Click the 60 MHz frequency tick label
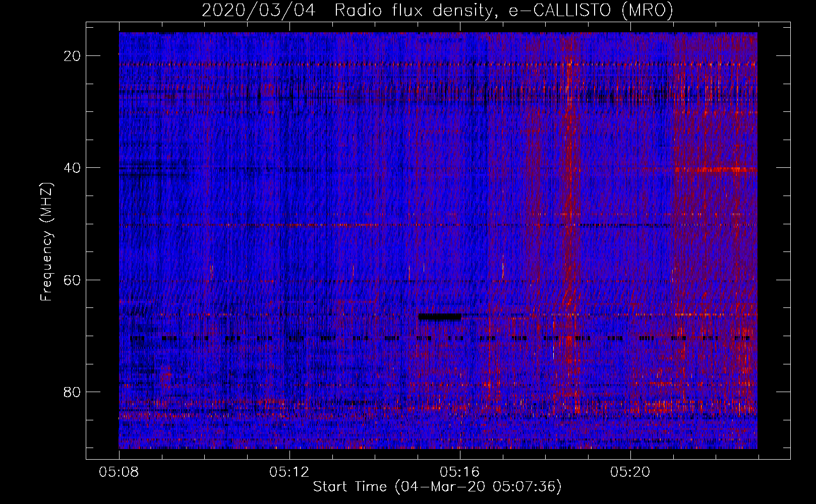This screenshot has width=816, height=504. (73, 280)
